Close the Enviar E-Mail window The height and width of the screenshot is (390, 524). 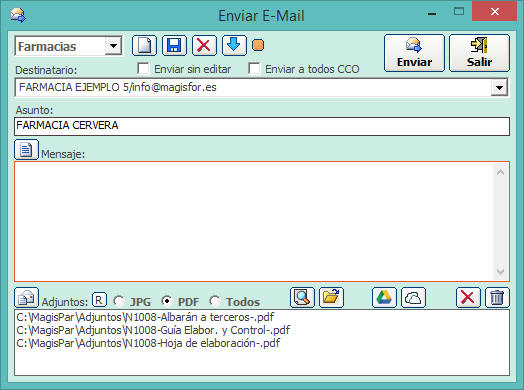tap(495, 12)
